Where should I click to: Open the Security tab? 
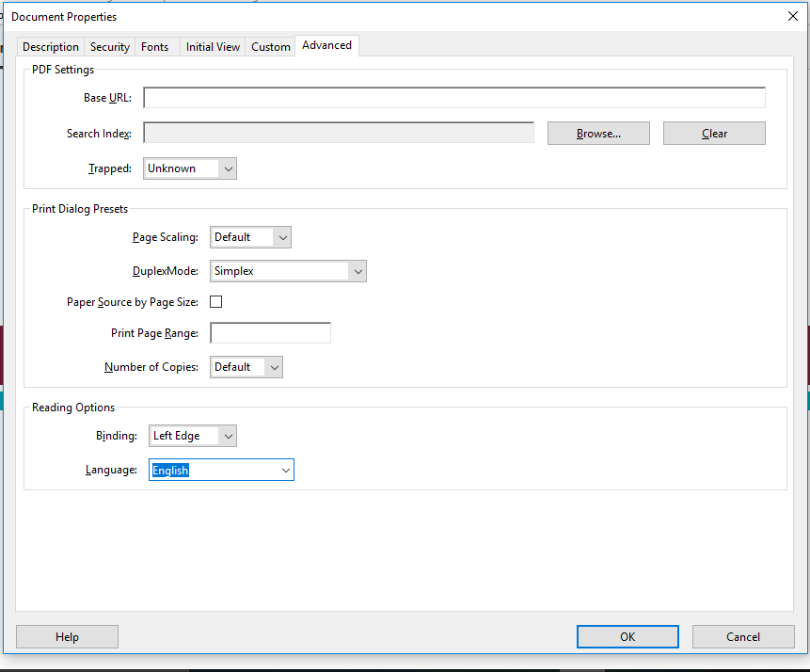[x=109, y=46]
